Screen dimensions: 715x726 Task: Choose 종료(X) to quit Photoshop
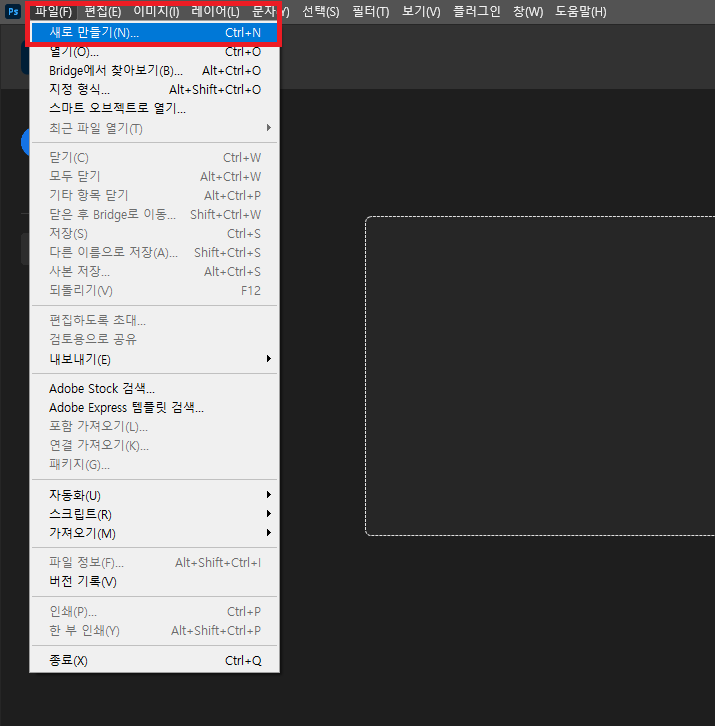[154, 661]
